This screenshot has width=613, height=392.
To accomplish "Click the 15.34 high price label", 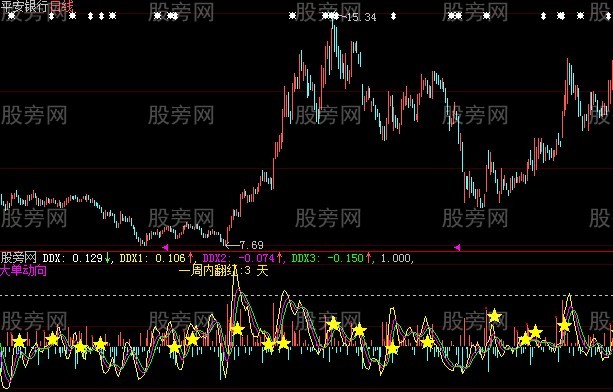I will pyautogui.click(x=361, y=17).
